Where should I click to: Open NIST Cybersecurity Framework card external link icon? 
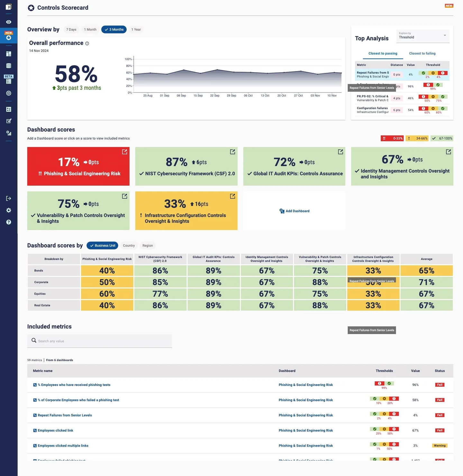click(x=232, y=152)
